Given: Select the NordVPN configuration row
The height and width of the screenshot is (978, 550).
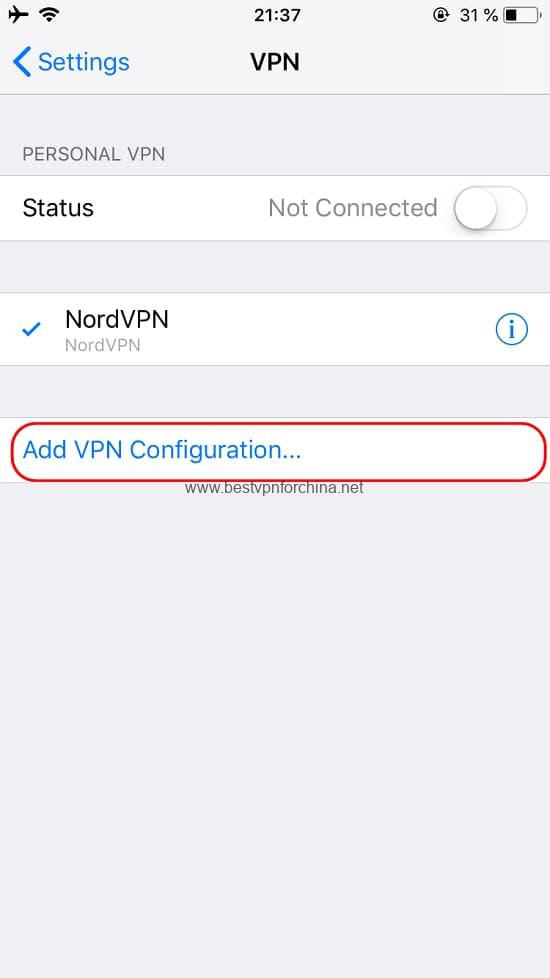Looking at the screenshot, I should 275,329.
